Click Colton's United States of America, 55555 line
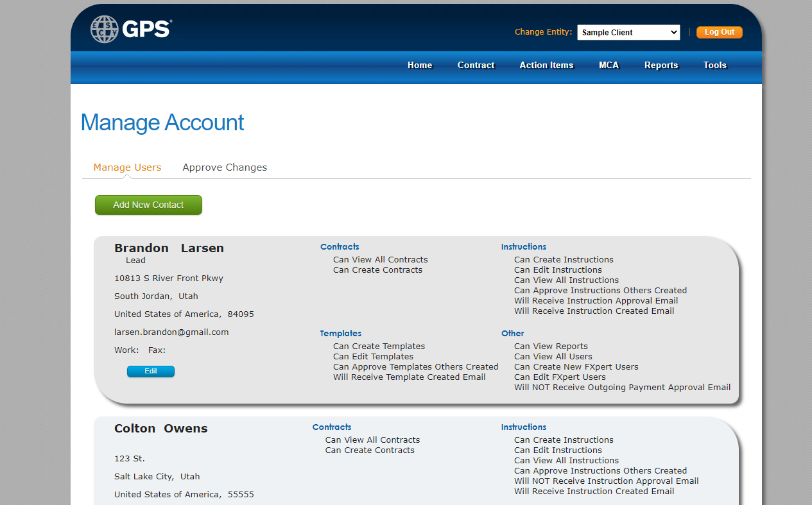The image size is (812, 505). 184,495
